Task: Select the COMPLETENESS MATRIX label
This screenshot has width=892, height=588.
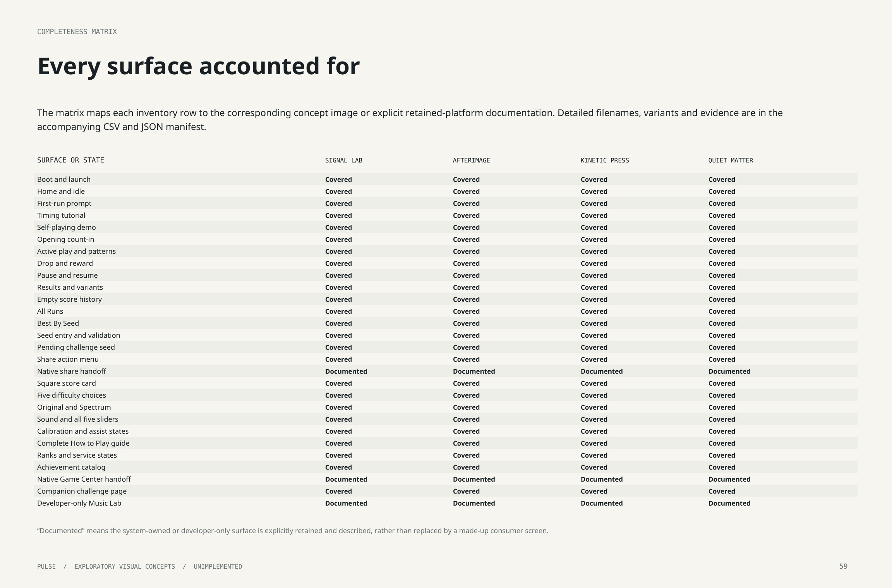Action: point(77,32)
